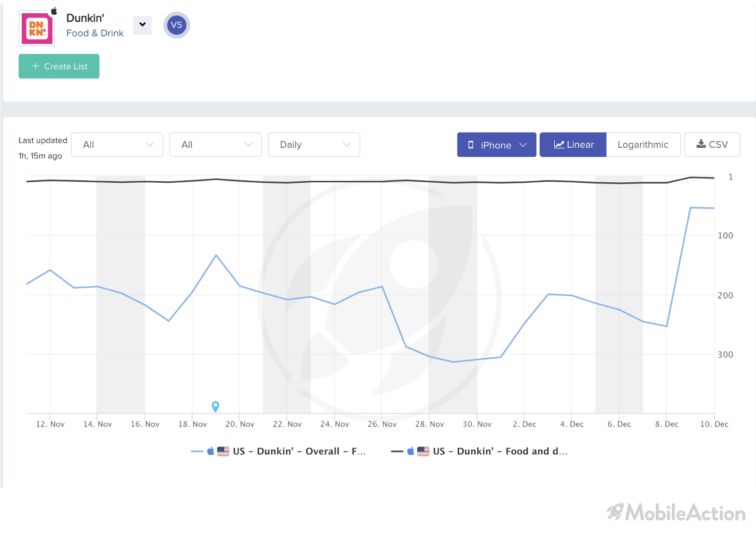Click the VS compare button

(177, 25)
